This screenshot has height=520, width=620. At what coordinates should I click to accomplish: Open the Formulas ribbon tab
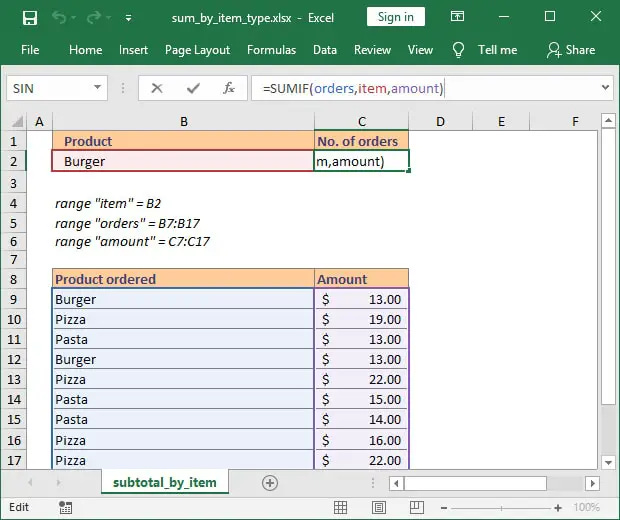tap(271, 50)
